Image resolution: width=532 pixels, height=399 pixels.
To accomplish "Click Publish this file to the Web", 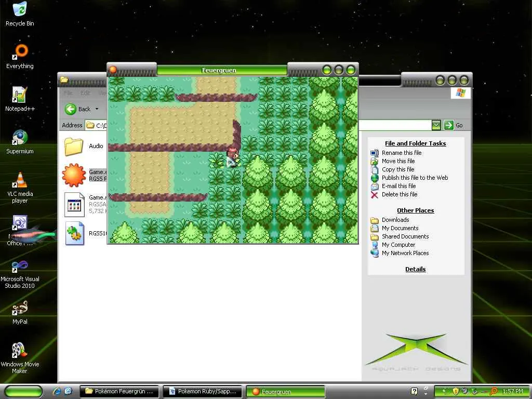I will [415, 178].
